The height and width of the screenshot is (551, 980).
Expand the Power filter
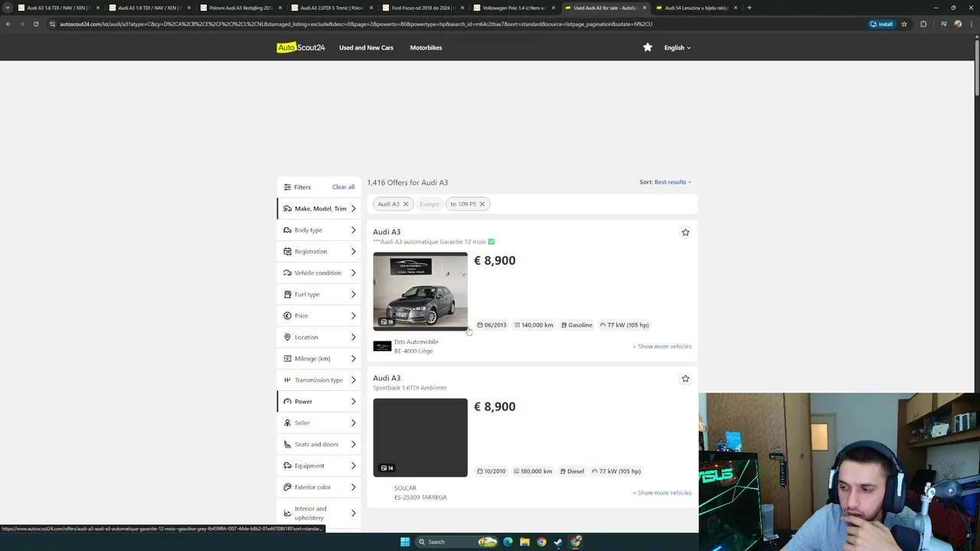tap(318, 401)
